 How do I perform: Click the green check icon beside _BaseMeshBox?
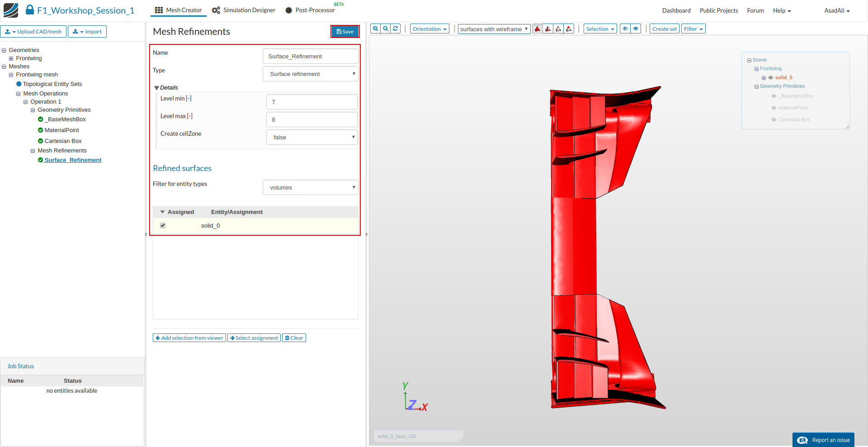[x=41, y=119]
